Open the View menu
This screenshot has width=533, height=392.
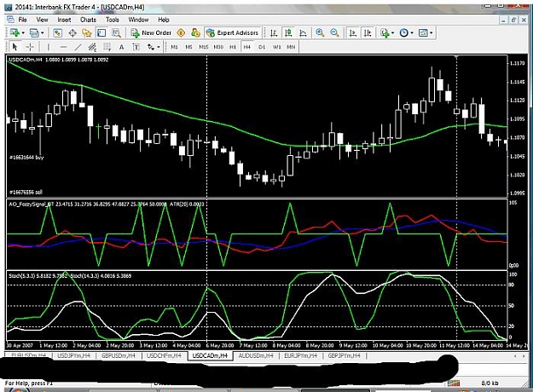42,20
